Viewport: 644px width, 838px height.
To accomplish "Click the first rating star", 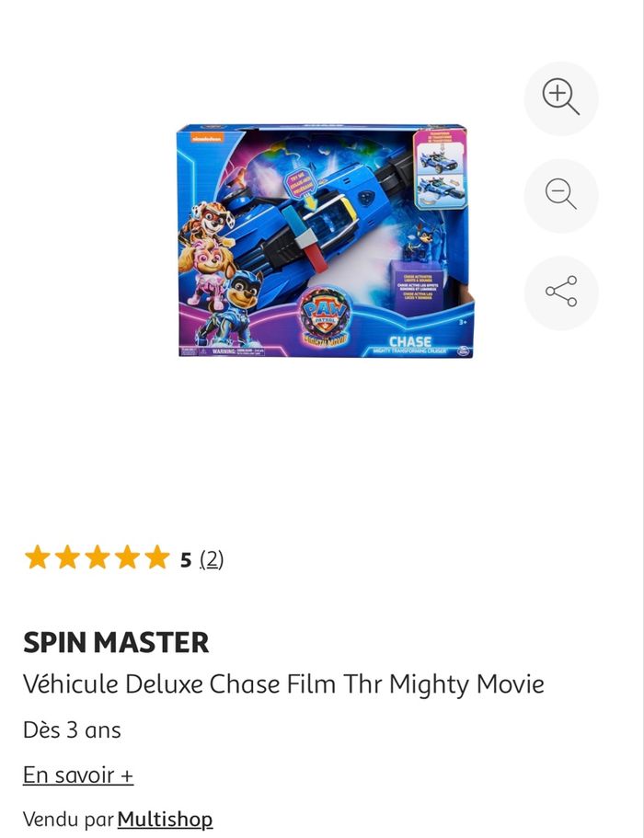I will [x=38, y=557].
